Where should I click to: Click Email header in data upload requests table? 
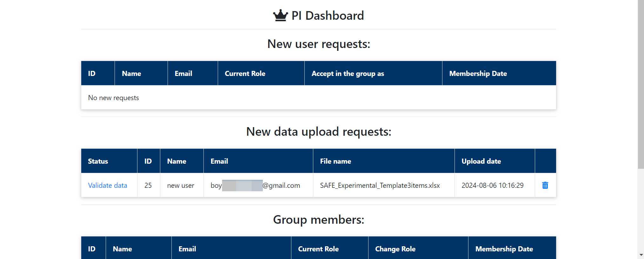coord(258,161)
